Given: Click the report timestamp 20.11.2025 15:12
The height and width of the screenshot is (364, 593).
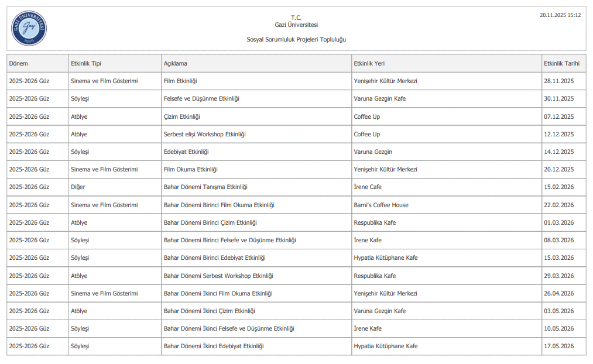Looking at the screenshot, I should pyautogui.click(x=560, y=15).
